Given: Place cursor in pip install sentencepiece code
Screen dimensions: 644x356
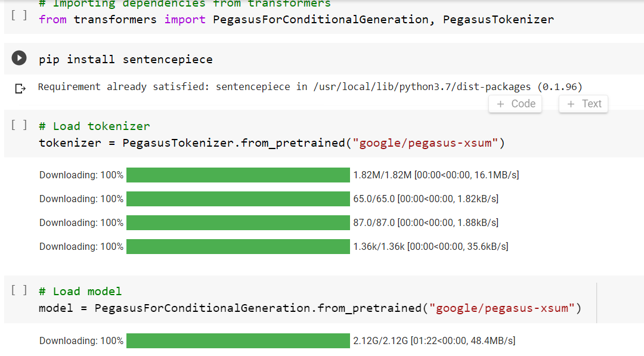Looking at the screenshot, I should tap(125, 59).
